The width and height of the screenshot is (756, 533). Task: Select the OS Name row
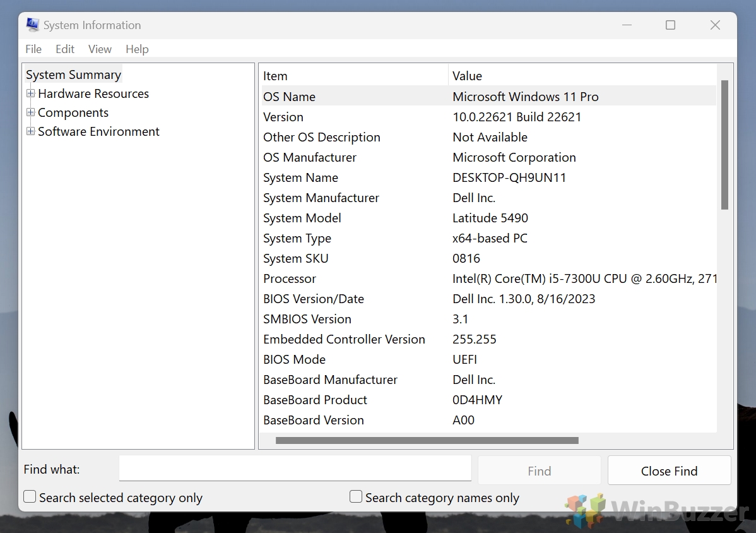coord(489,97)
